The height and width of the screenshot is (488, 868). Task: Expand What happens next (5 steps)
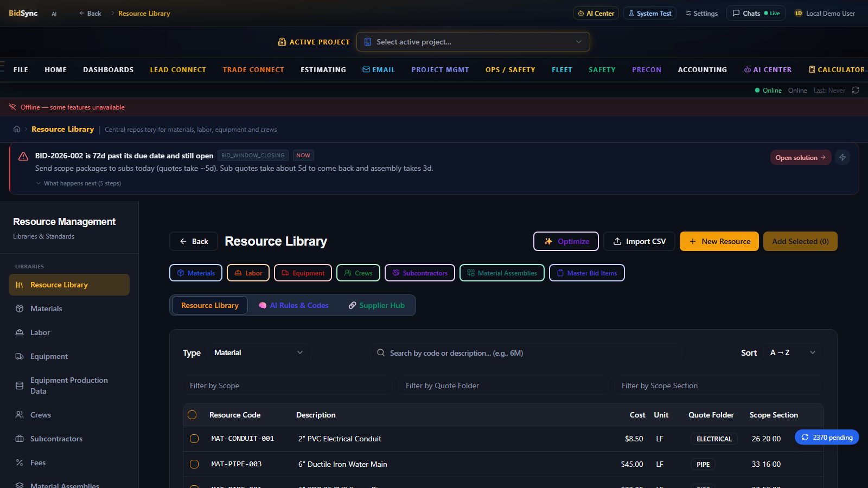[79, 183]
